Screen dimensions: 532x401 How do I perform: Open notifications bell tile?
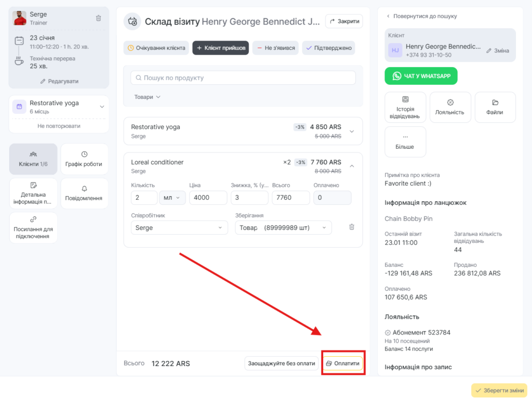click(84, 193)
